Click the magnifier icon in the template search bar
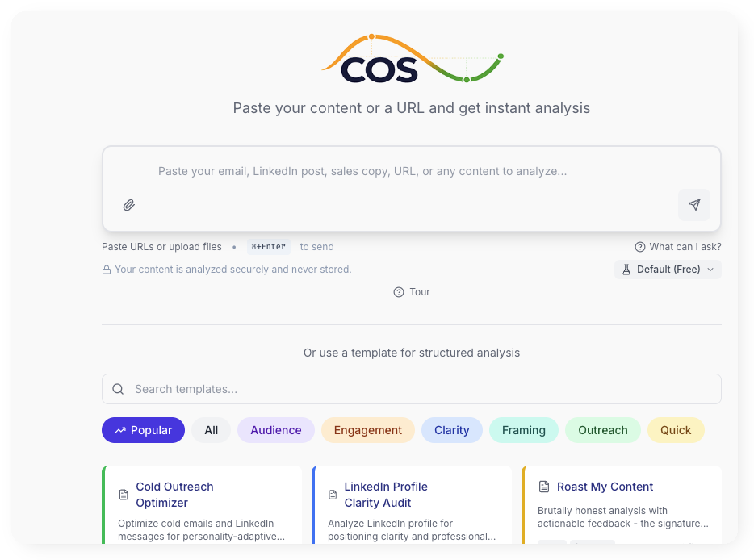 click(118, 389)
